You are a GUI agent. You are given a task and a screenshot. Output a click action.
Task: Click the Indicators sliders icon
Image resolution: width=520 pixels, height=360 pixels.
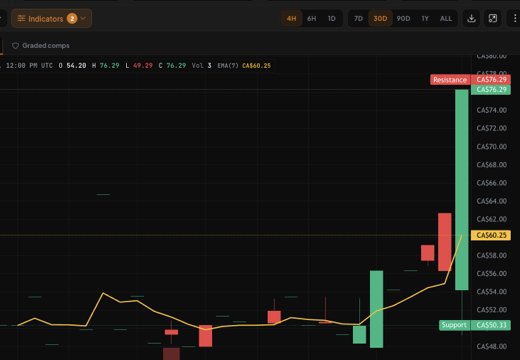click(21, 18)
